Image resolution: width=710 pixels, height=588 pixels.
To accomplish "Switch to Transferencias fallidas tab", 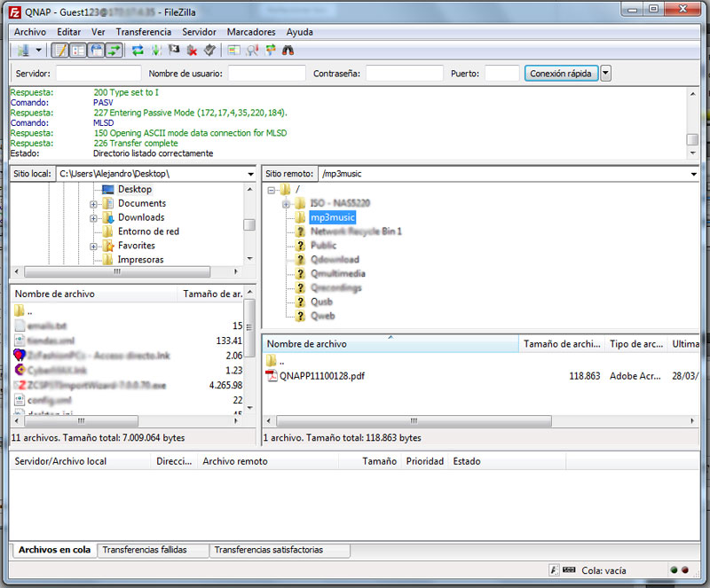I will pyautogui.click(x=145, y=551).
